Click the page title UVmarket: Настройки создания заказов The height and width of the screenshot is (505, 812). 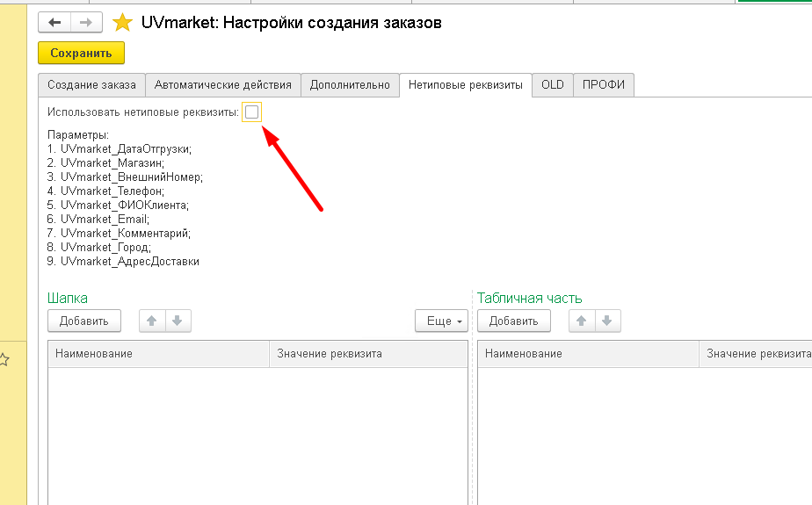(x=291, y=23)
